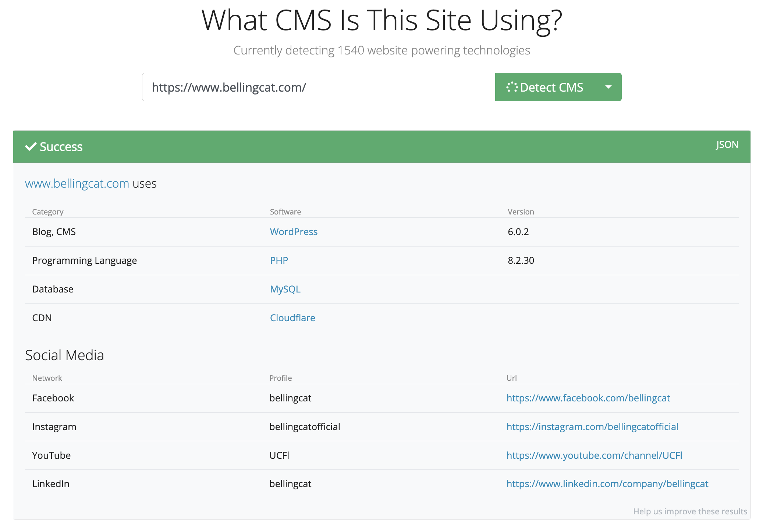The height and width of the screenshot is (532, 763).
Task: Select the PHP version 8.2.30 cell
Action: [x=521, y=260]
